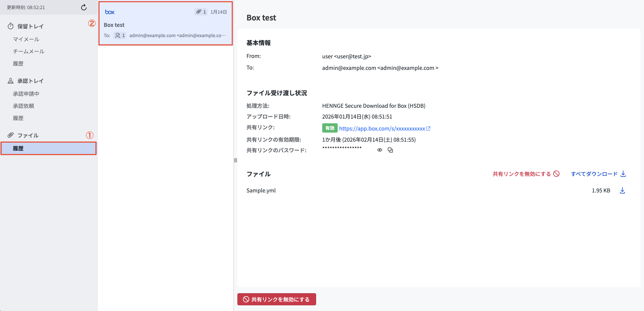Click the paperclip icon beside ファイル
The image size is (644, 311).
pyautogui.click(x=10, y=135)
